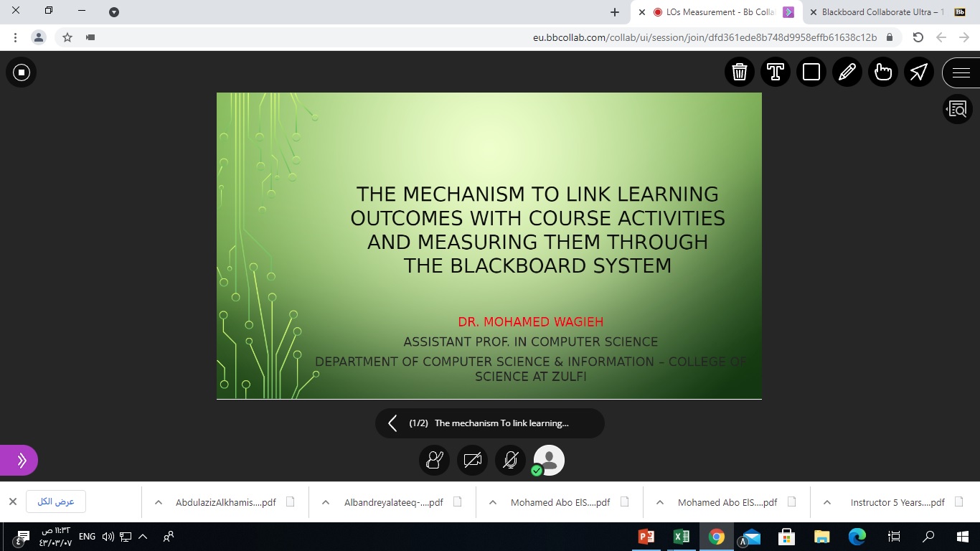The image size is (980, 551).
Task: Open Microsoft Store from taskbar
Action: coord(786,537)
